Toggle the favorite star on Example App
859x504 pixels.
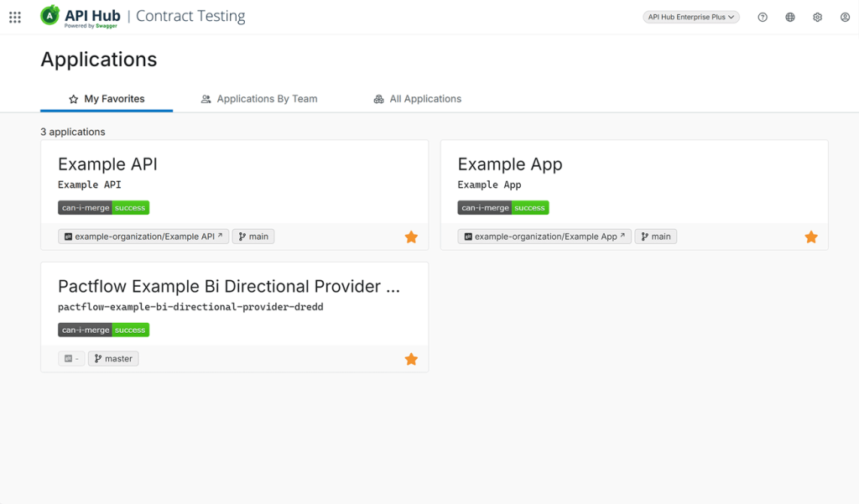811,237
